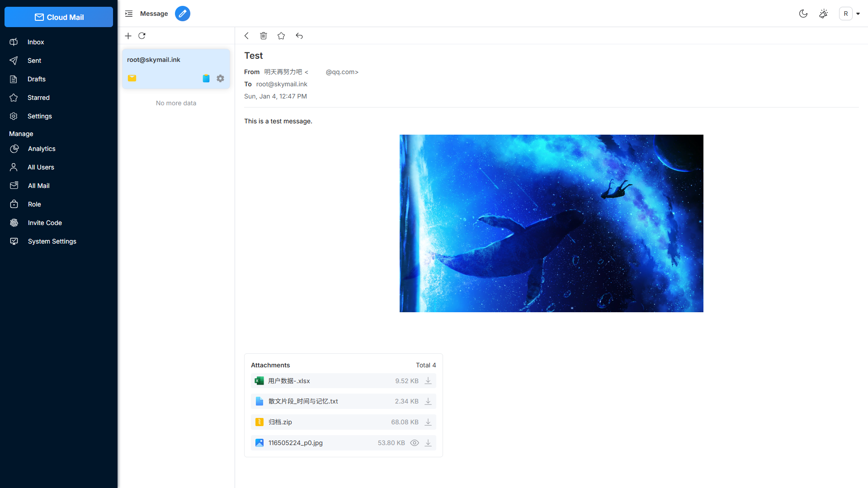868x488 pixels.
Task: Reply to the Test email
Action: point(299,36)
